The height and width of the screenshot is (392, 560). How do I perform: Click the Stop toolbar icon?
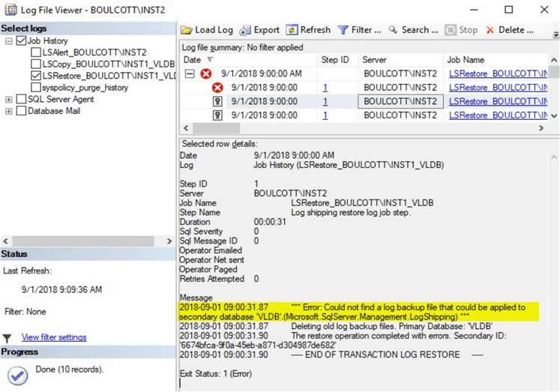[x=451, y=30]
